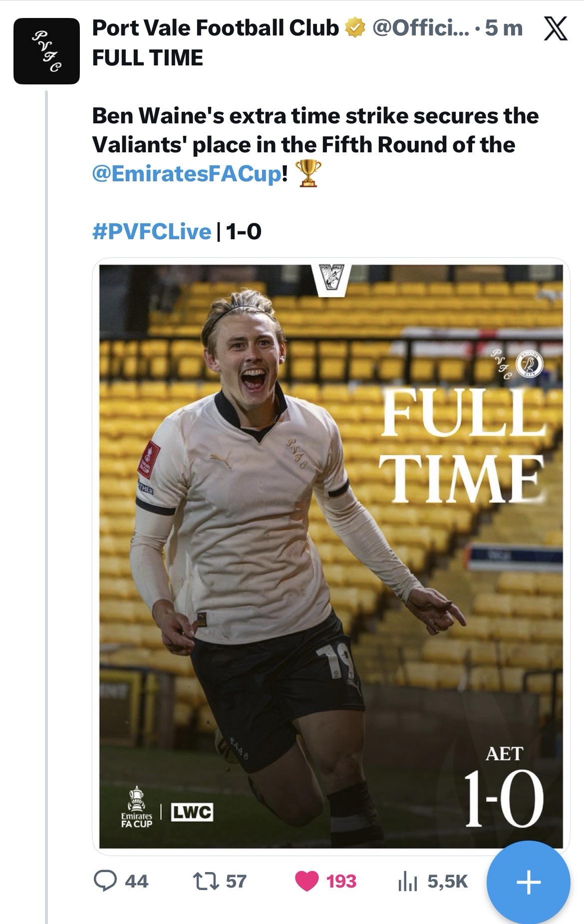Click the 57 reposts count

(236, 881)
